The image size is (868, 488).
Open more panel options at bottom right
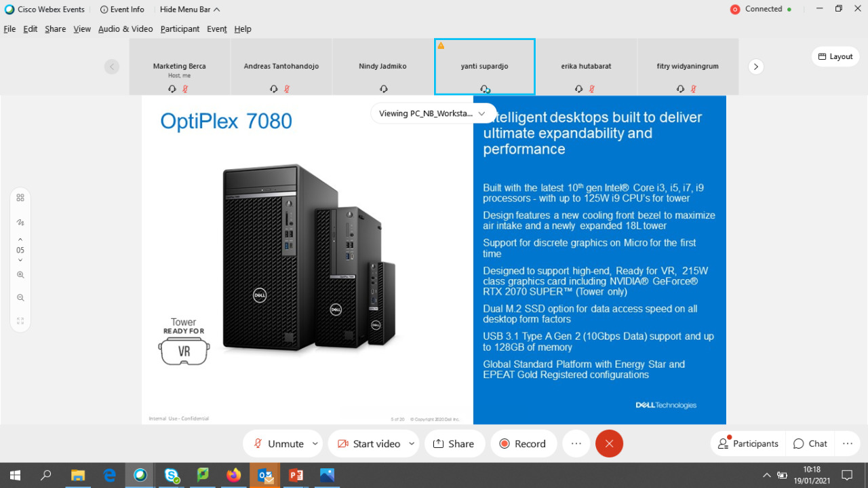pyautogui.click(x=848, y=443)
